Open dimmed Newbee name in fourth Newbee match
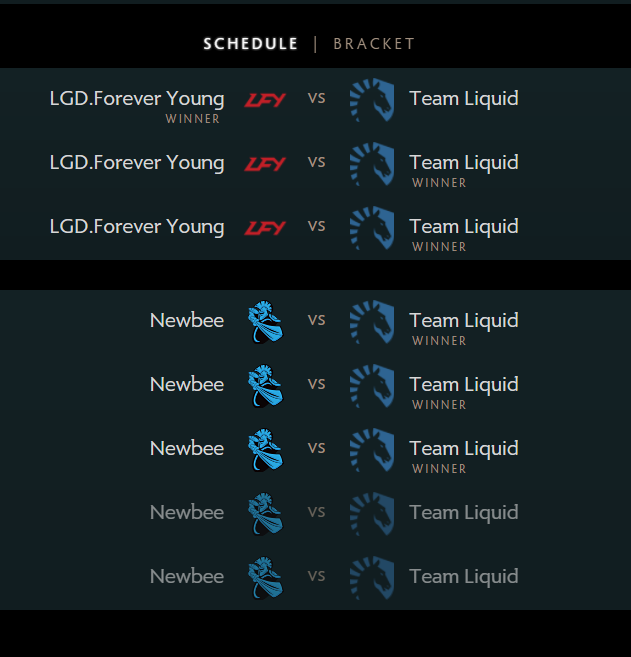The image size is (631, 657). pos(187,512)
